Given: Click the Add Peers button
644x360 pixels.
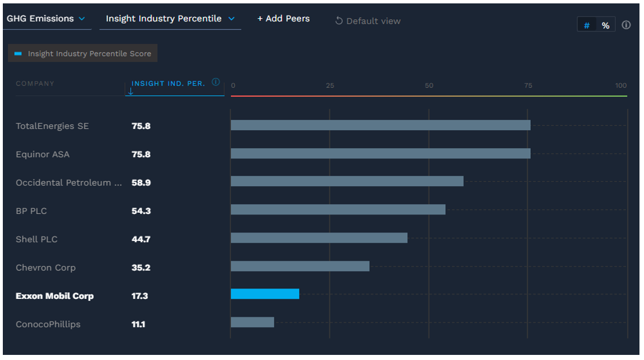Looking at the screenshot, I should [284, 19].
